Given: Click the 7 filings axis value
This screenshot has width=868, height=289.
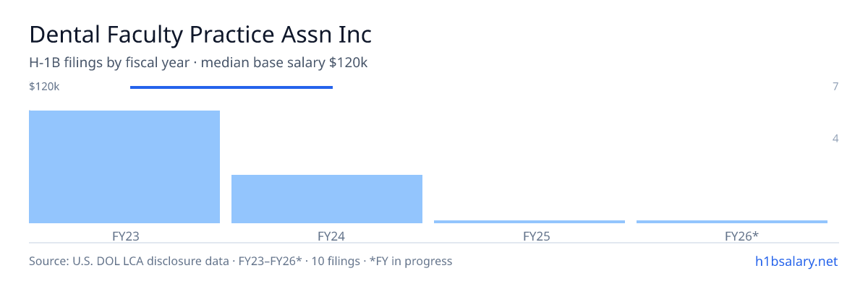Looking at the screenshot, I should [x=835, y=87].
